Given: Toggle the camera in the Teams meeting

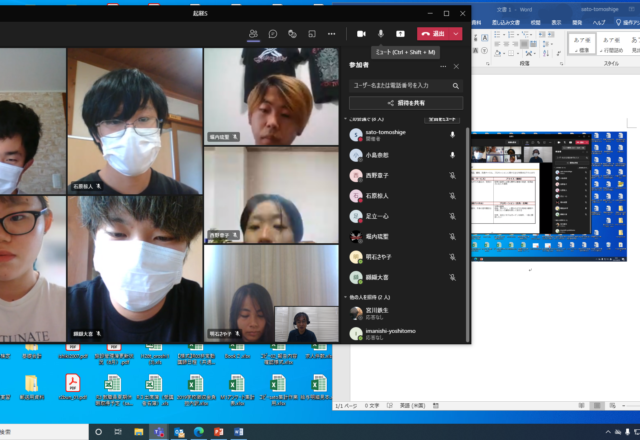Looking at the screenshot, I should (361, 33).
